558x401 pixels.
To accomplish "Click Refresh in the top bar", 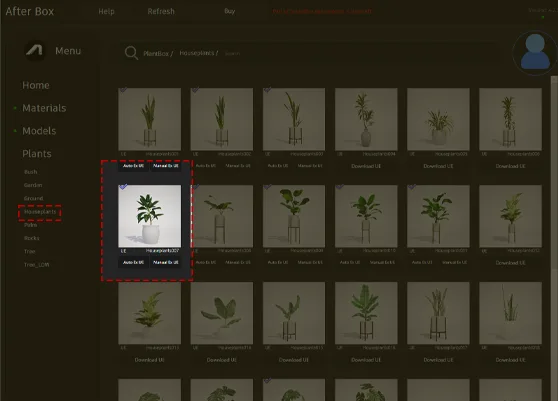I will pyautogui.click(x=161, y=11).
